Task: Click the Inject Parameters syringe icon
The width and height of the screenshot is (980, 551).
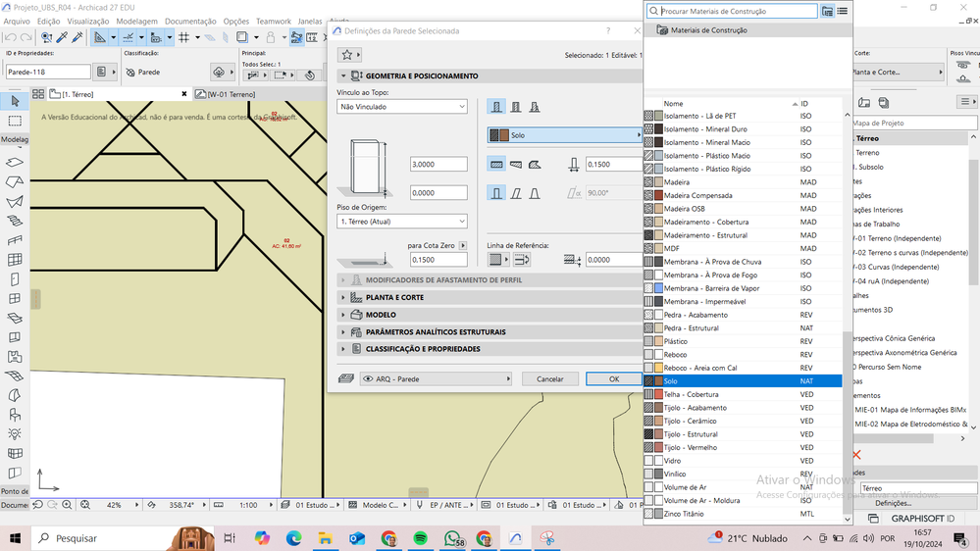Action: coord(77,38)
